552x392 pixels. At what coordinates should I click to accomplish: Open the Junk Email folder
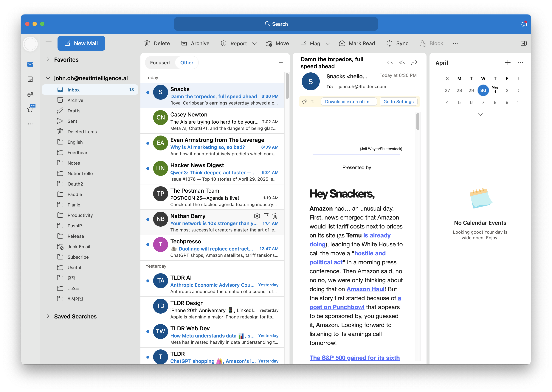tap(90, 246)
